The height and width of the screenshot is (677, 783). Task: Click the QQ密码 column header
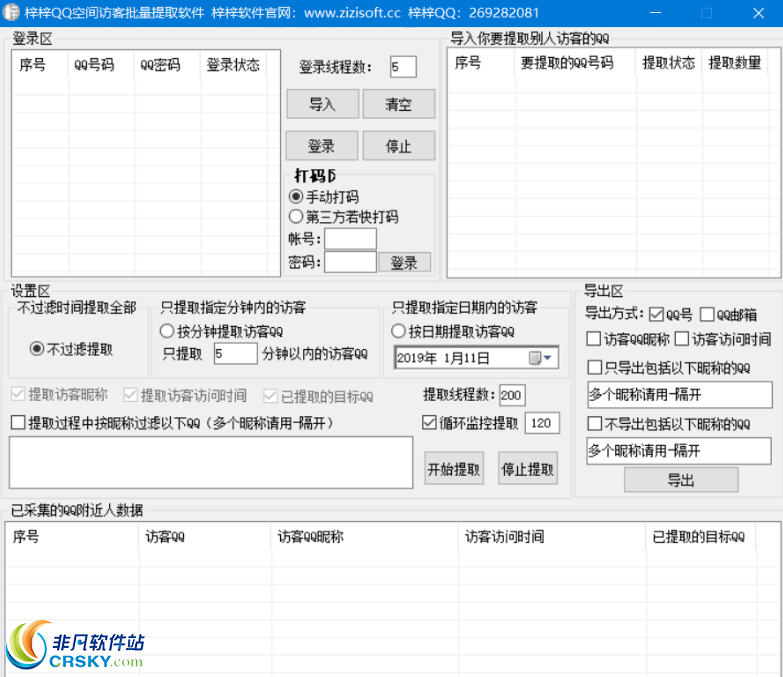click(167, 65)
